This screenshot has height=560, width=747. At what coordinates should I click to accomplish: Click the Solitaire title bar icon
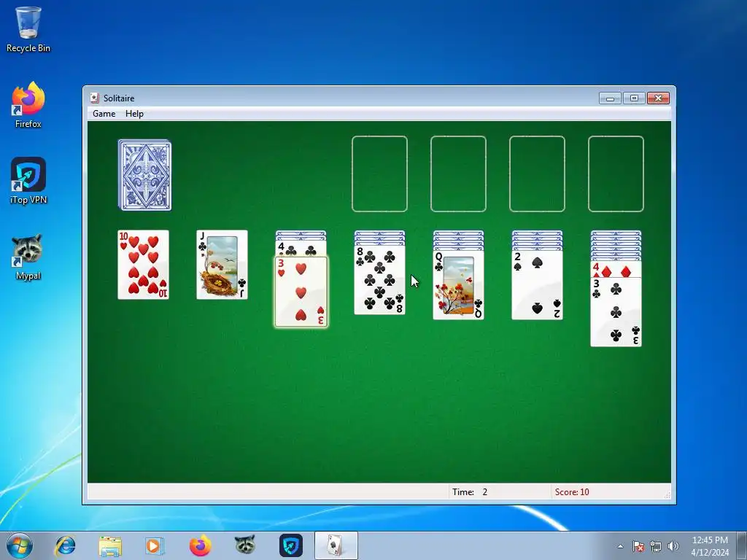(95, 98)
